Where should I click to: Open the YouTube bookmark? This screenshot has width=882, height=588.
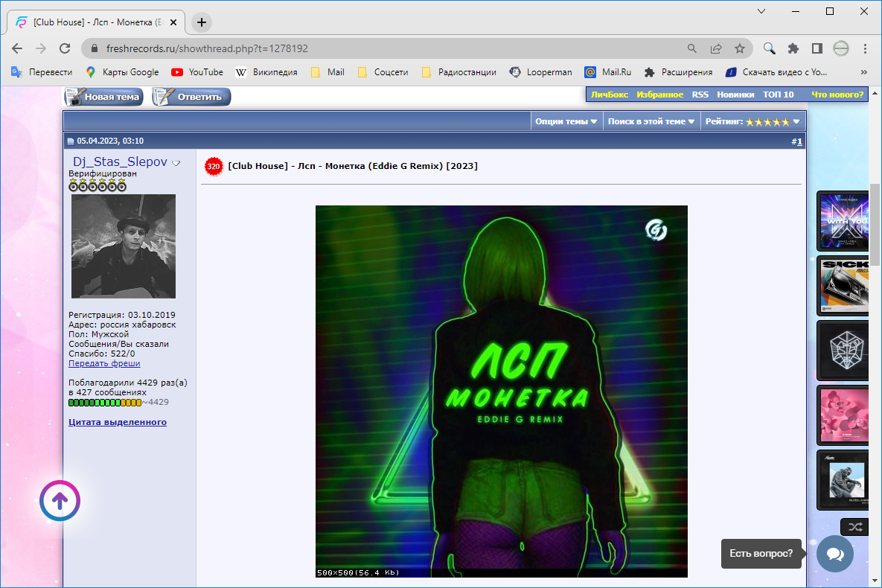[x=197, y=72]
